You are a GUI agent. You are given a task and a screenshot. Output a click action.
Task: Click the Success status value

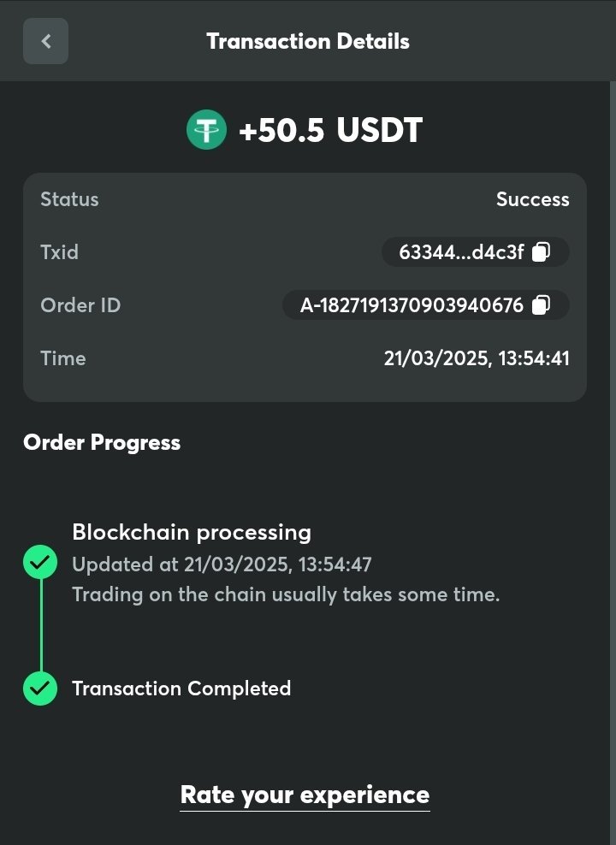(532, 199)
